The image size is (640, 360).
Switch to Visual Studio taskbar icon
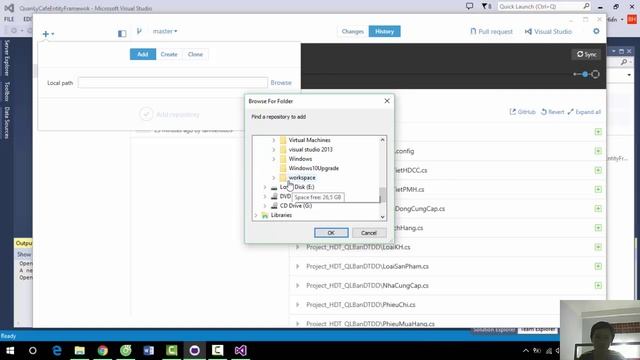[x=240, y=351]
